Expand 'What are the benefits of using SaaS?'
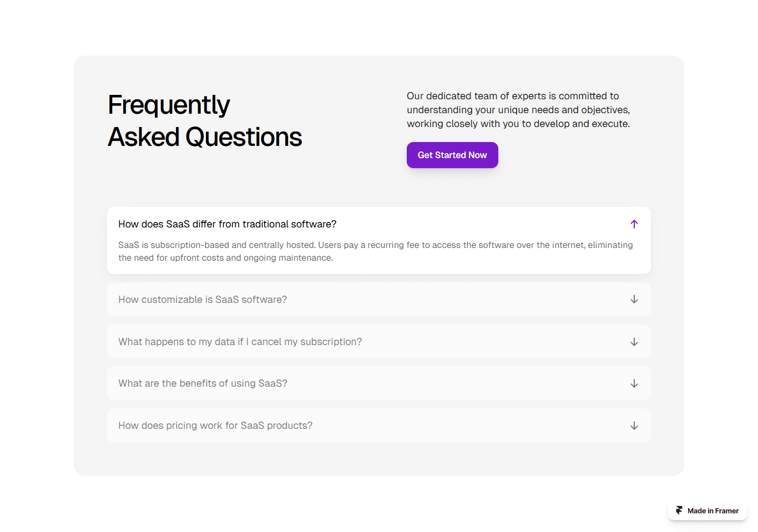 [x=203, y=383]
